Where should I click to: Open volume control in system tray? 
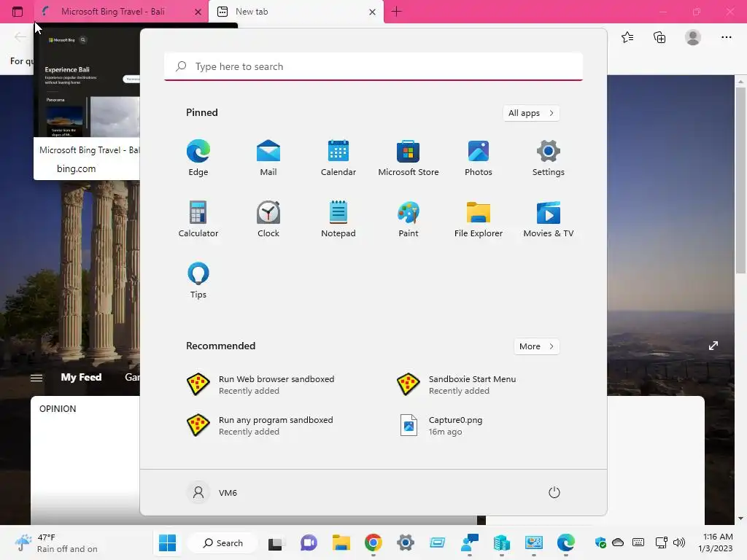(x=679, y=542)
